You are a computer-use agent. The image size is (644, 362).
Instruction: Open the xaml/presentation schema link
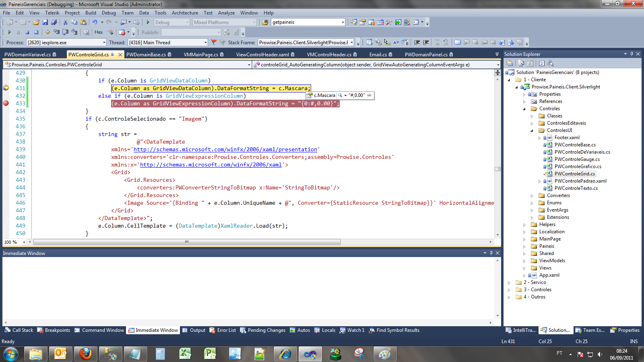tap(225, 149)
